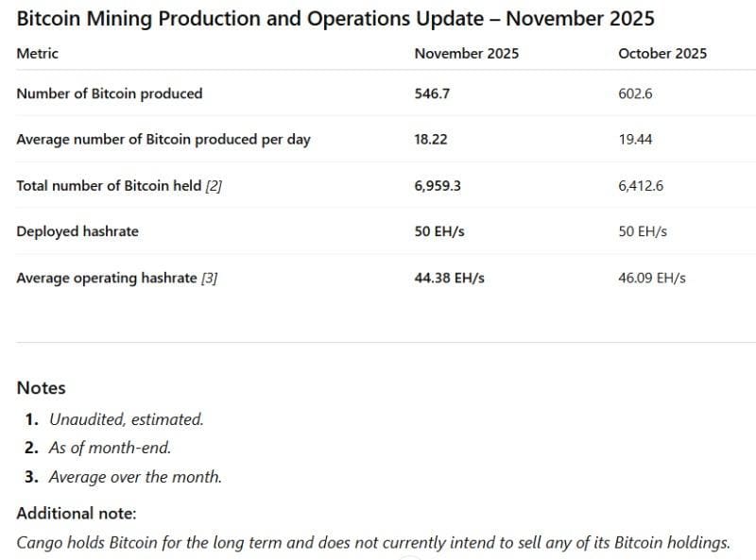Select the 18.22 daily average value

(431, 140)
